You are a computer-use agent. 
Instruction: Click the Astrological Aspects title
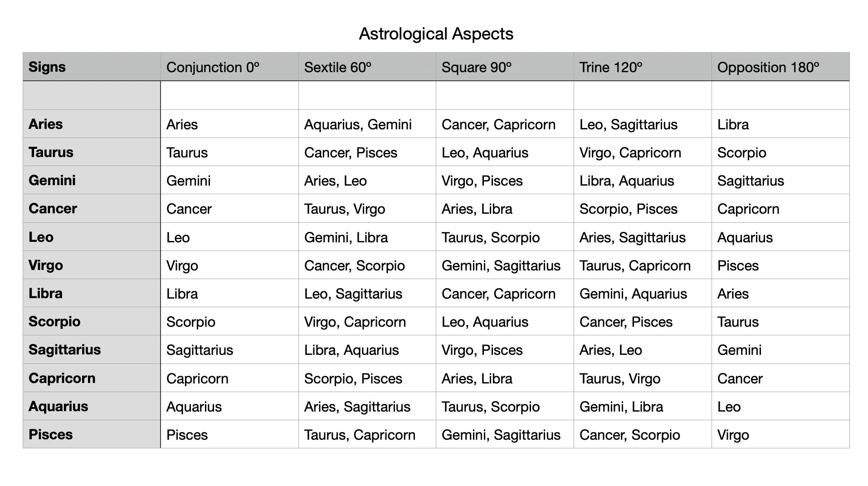(x=436, y=34)
